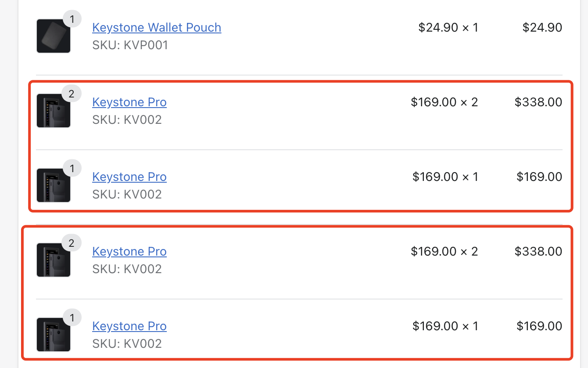
Task: Open the third Keystone Pro product link
Action: [129, 251]
